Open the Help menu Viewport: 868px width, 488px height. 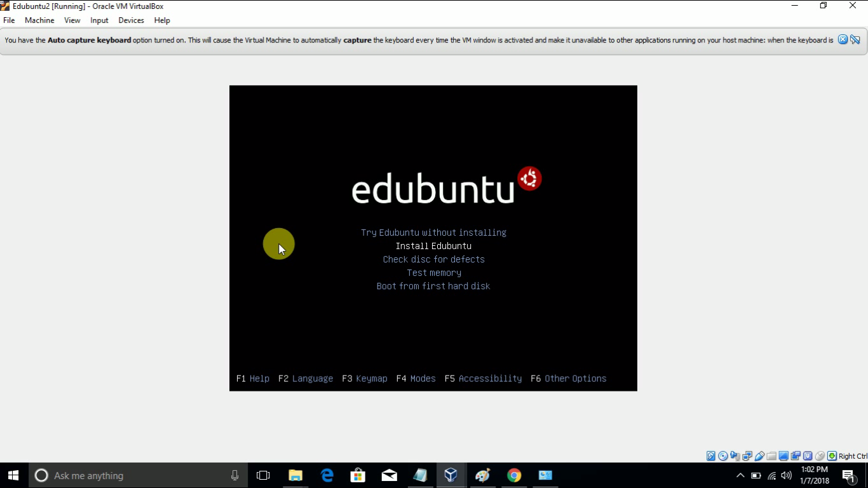[x=162, y=20]
